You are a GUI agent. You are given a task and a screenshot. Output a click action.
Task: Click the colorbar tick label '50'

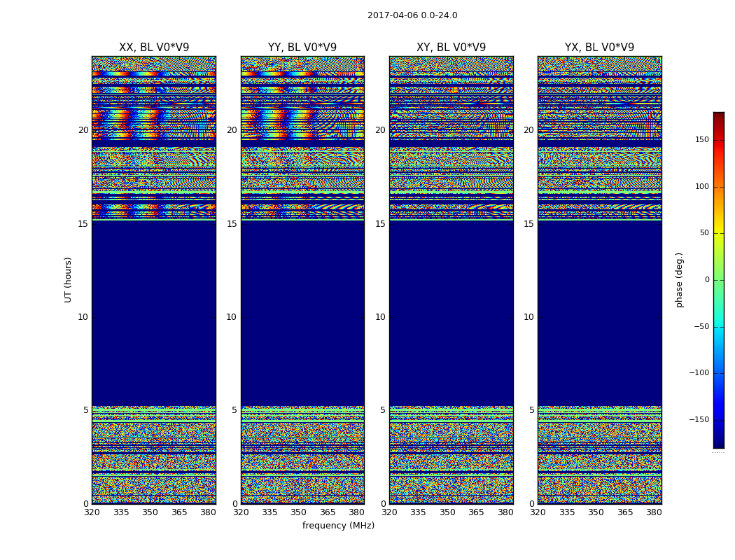pos(704,233)
